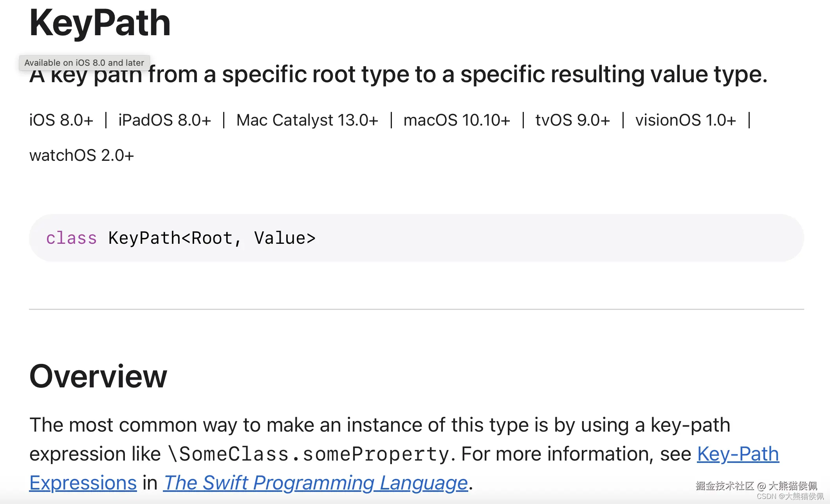
Task: Click the "Available on iOS 8.0 and later" tooltip
Action: 84,63
